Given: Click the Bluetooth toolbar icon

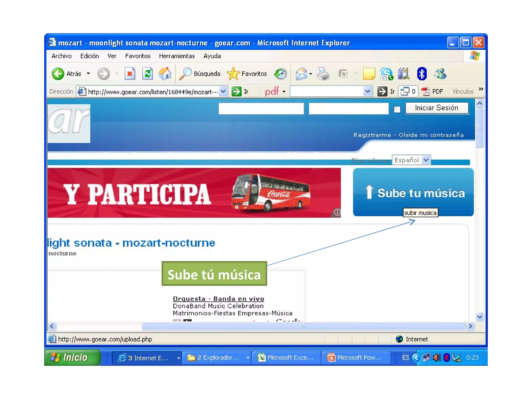Looking at the screenshot, I should pos(422,74).
